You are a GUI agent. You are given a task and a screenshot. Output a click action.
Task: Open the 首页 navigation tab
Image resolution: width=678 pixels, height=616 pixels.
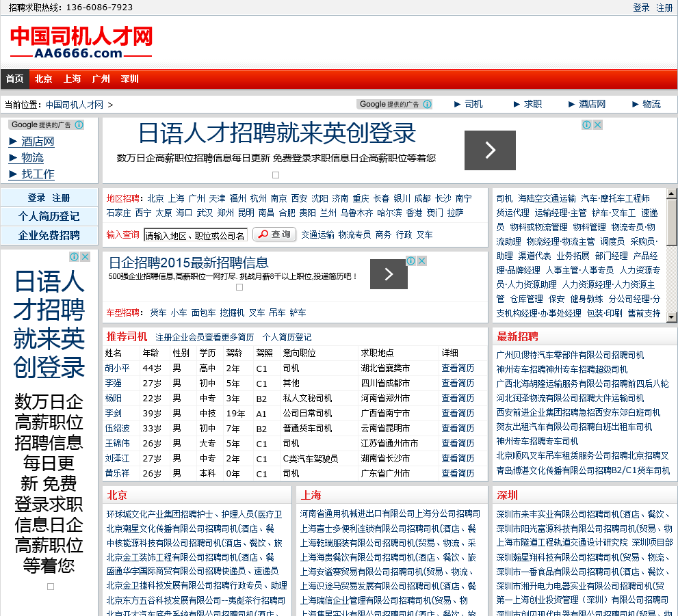click(x=14, y=79)
